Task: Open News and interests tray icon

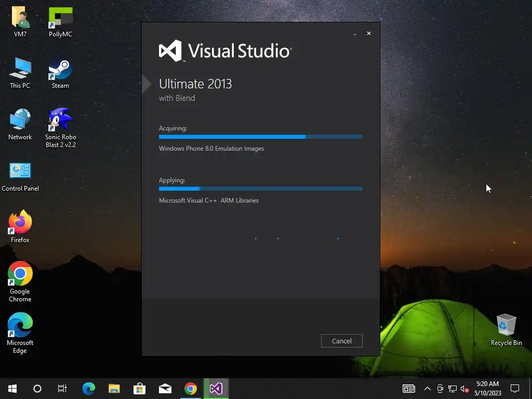Action: coord(409,389)
